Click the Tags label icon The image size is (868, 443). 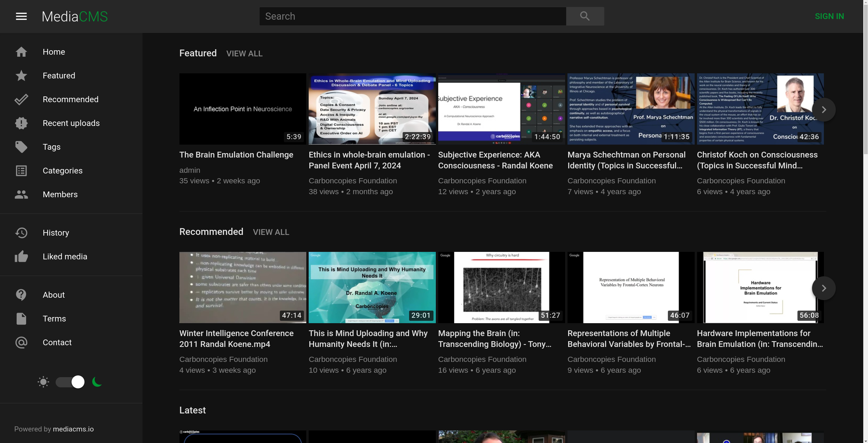coord(21,147)
